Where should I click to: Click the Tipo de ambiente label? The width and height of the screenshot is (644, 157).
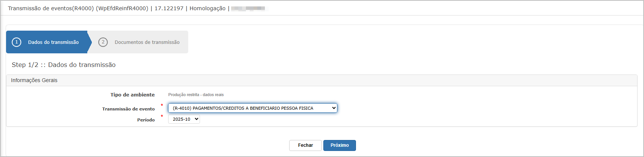(x=132, y=95)
